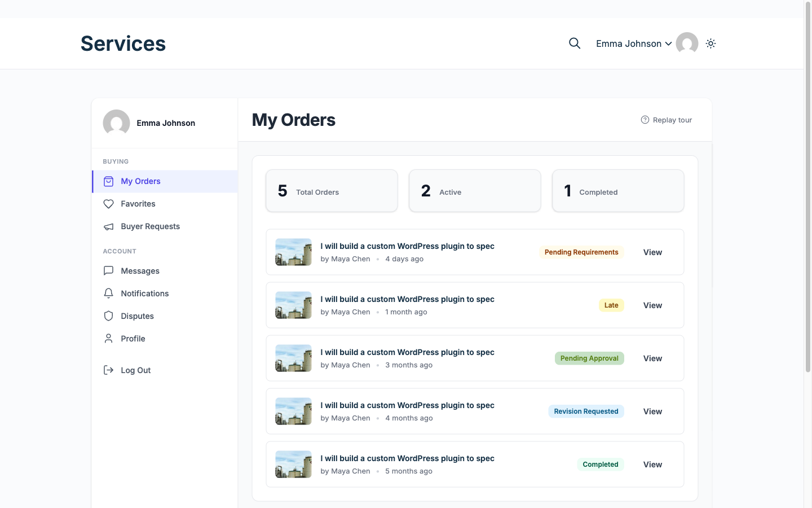812x508 pixels.
Task: Click the Replay tour question-mark icon
Action: [645, 120]
